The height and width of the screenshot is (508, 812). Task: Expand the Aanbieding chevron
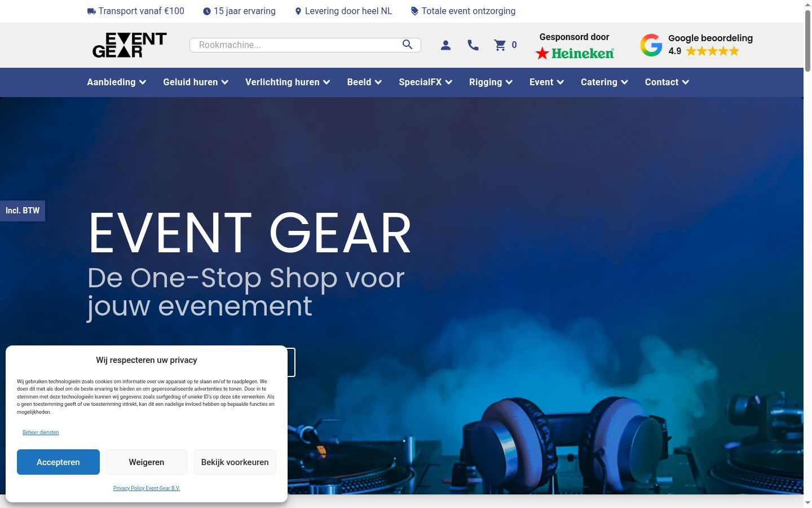(x=143, y=82)
